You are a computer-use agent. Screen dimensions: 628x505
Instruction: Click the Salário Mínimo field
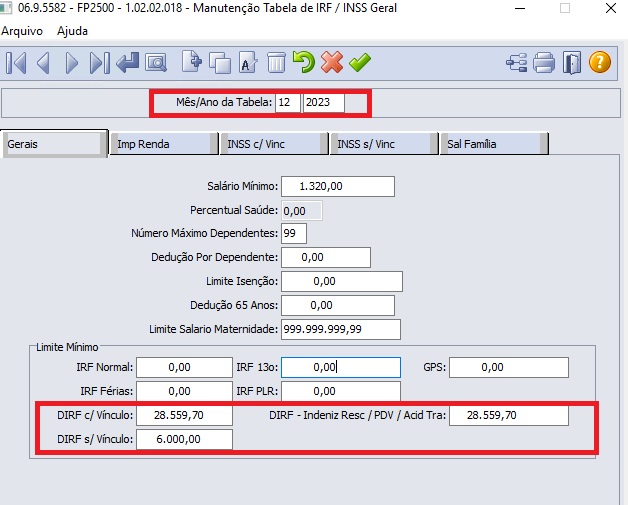(x=338, y=186)
